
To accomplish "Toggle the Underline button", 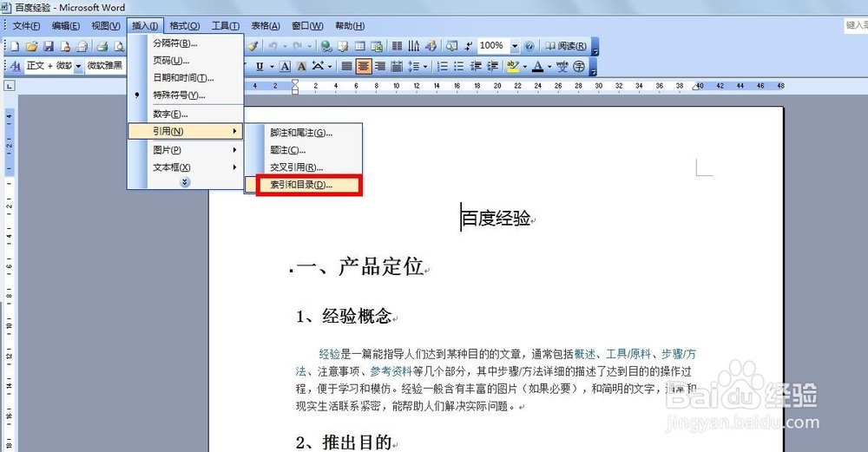I will pyautogui.click(x=259, y=67).
